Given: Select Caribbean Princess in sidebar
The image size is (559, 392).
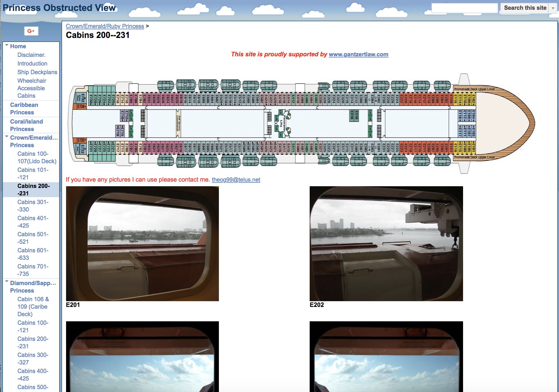Looking at the screenshot, I should pyautogui.click(x=24, y=109).
